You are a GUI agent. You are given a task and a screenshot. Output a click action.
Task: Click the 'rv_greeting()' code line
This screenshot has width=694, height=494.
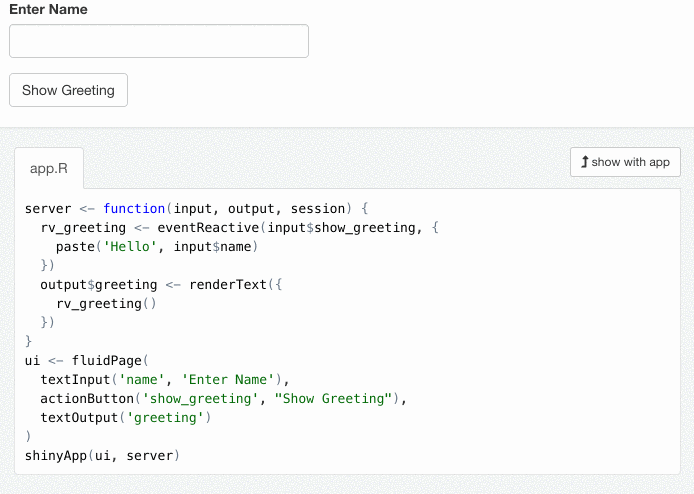[x=106, y=304]
